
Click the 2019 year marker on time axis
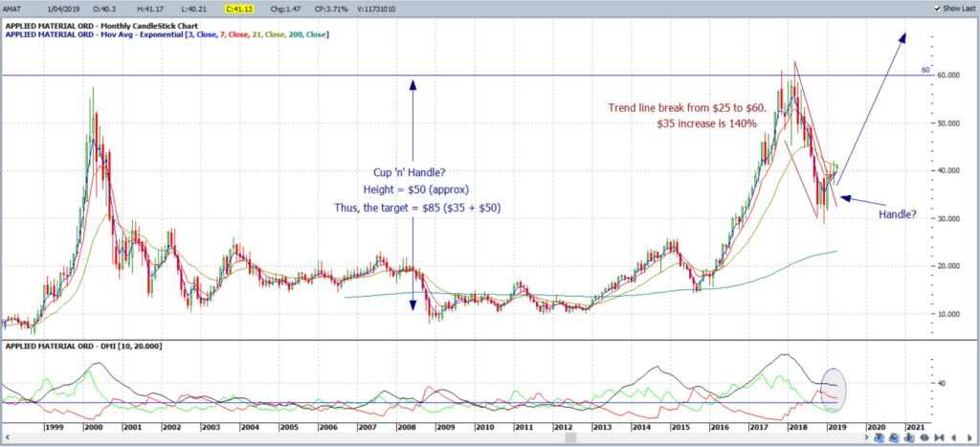[836, 427]
